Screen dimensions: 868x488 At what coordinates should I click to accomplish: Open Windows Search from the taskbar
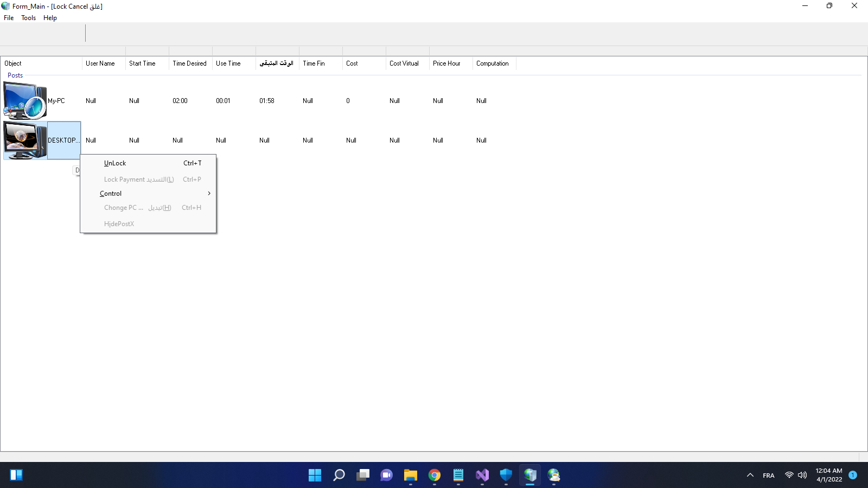339,476
